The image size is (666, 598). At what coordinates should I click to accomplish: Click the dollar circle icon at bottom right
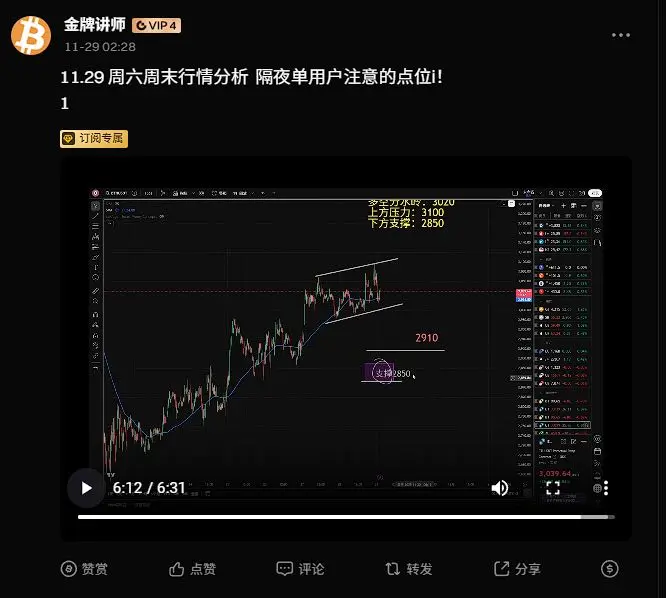610,569
